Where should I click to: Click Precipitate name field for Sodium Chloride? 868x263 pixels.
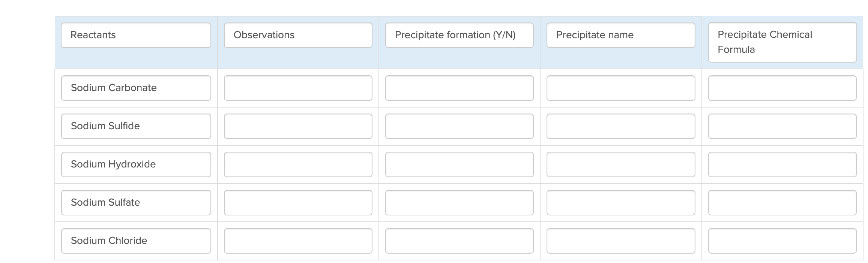[621, 241]
